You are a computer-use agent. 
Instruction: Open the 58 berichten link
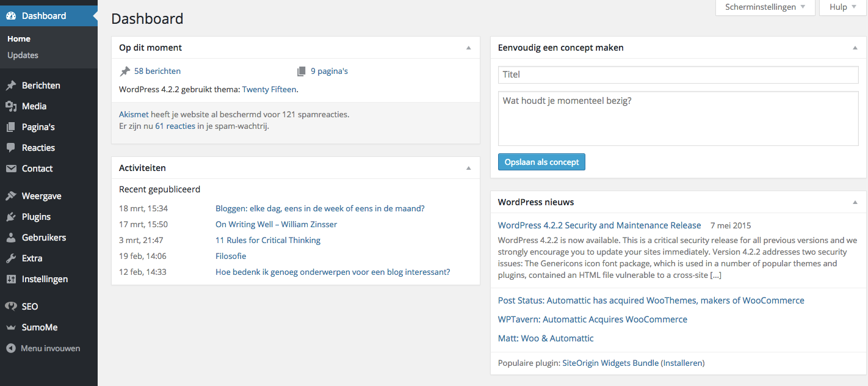[157, 71]
